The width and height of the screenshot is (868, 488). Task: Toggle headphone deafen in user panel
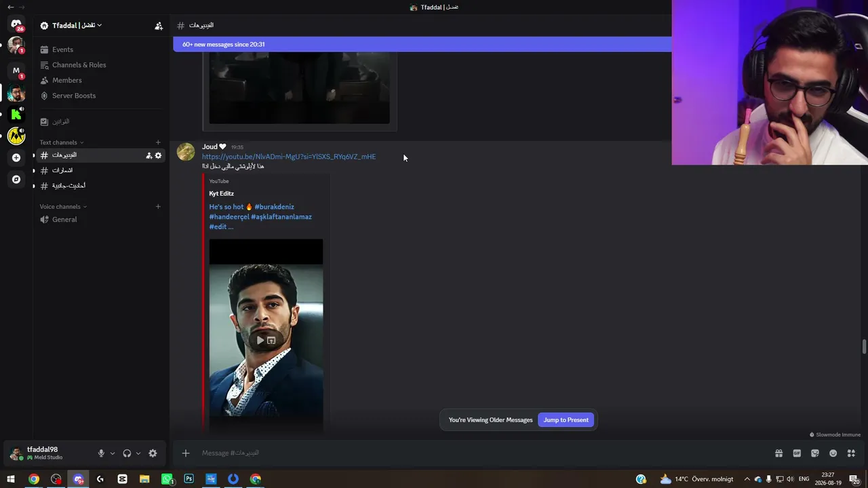(127, 453)
